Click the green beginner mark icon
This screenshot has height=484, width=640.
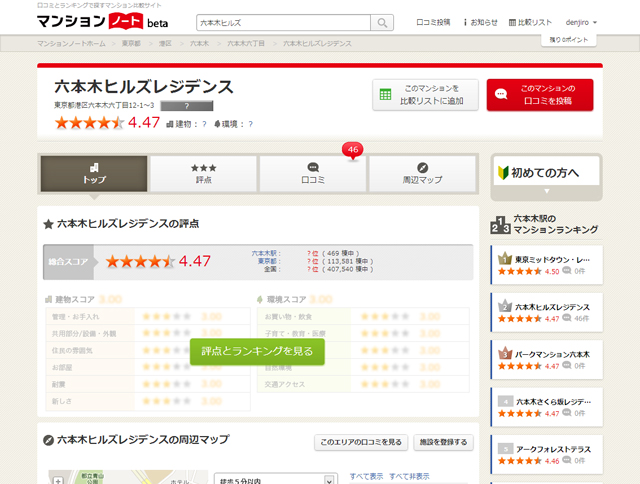pyautogui.click(x=503, y=173)
